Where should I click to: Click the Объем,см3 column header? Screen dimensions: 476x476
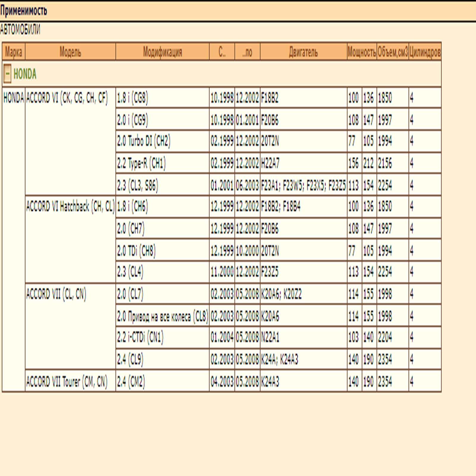point(393,52)
